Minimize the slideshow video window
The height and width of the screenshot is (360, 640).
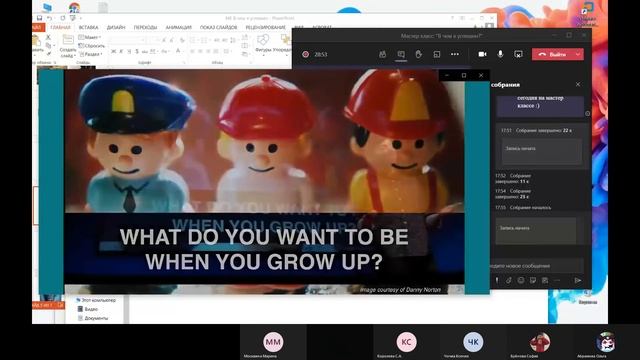tap(447, 76)
